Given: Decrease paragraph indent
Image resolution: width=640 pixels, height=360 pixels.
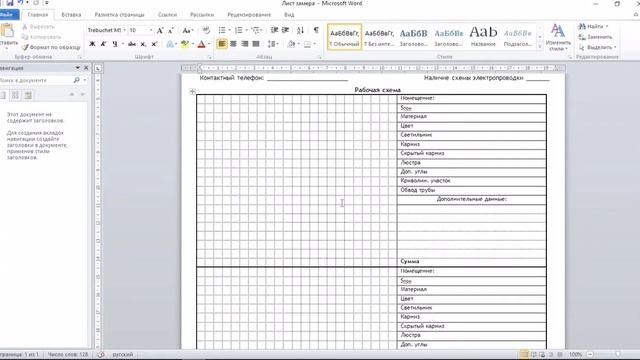Looking at the screenshot, I should [274, 30].
